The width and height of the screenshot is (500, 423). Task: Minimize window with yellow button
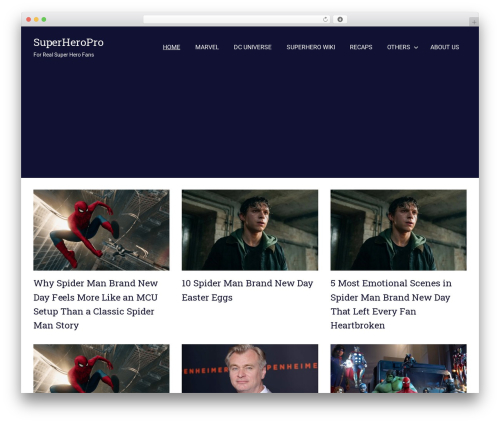[36, 20]
